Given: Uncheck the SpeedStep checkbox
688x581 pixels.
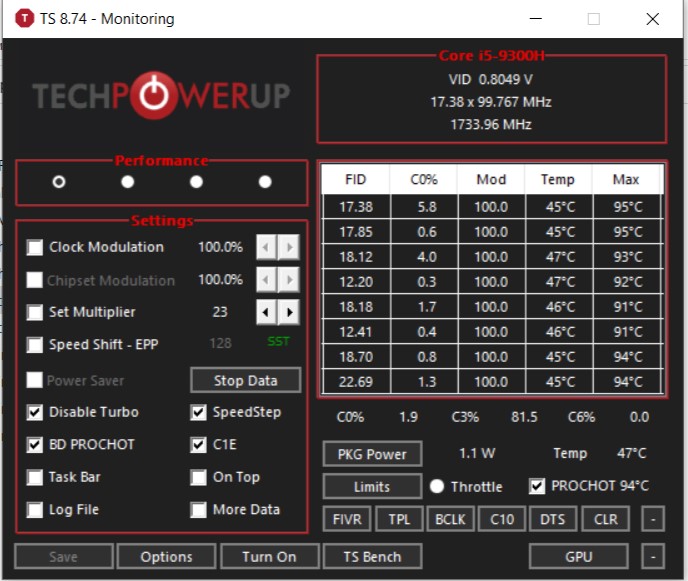Looking at the screenshot, I should point(198,412).
